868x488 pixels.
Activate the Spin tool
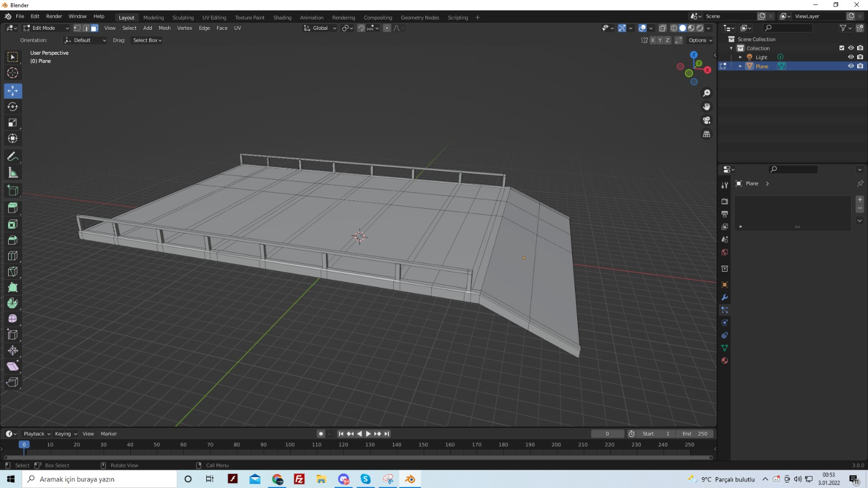pos(12,303)
